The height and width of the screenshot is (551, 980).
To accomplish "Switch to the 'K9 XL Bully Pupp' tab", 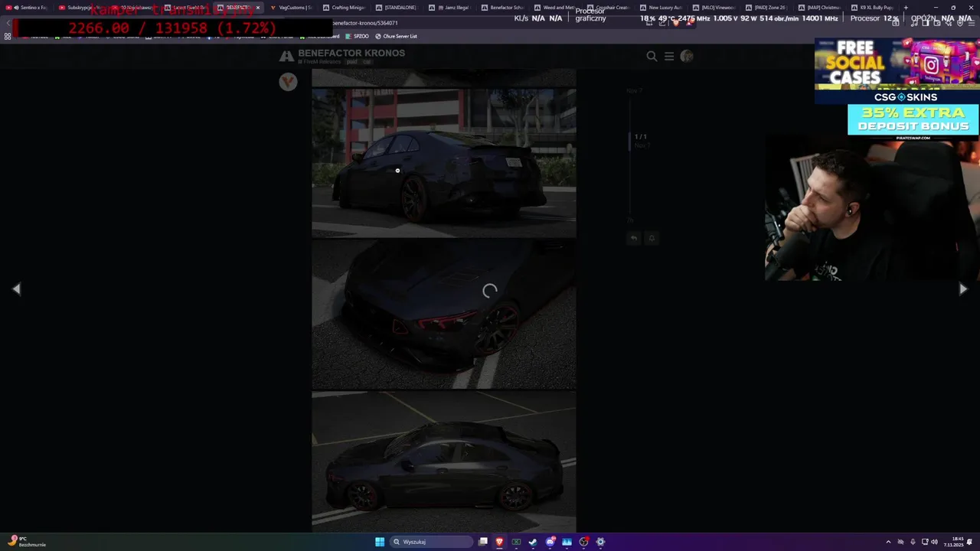I will [874, 8].
